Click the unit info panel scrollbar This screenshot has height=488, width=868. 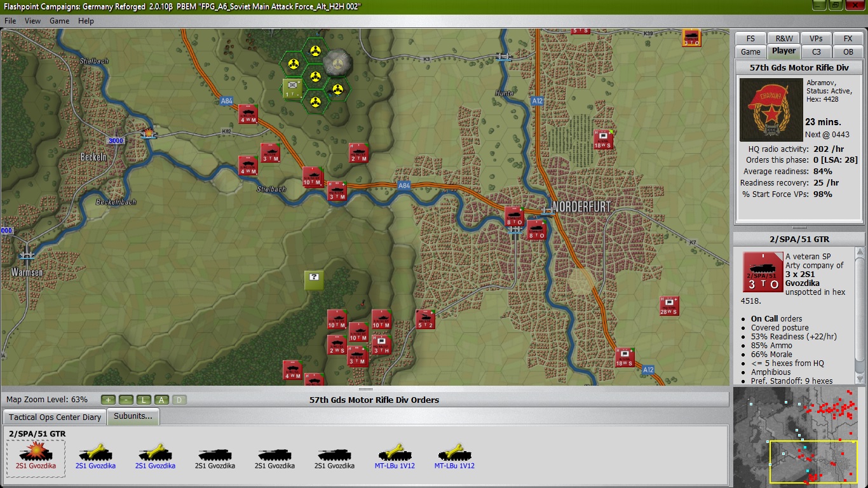860,316
